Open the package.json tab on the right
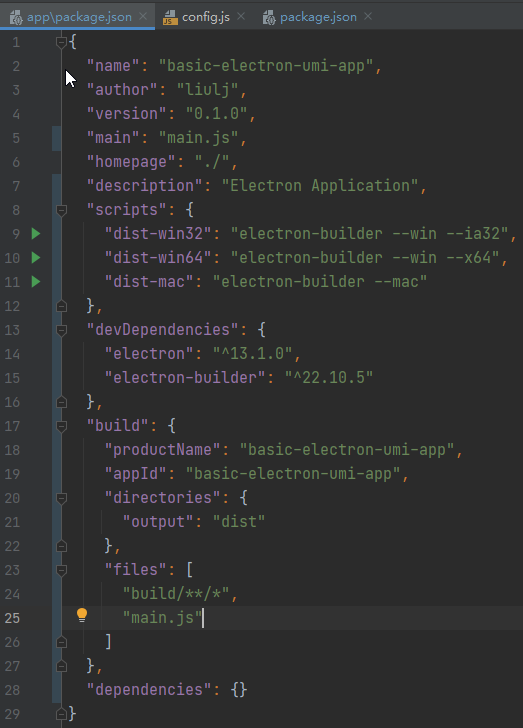Screen dimensions: 523x728 click(318, 17)
